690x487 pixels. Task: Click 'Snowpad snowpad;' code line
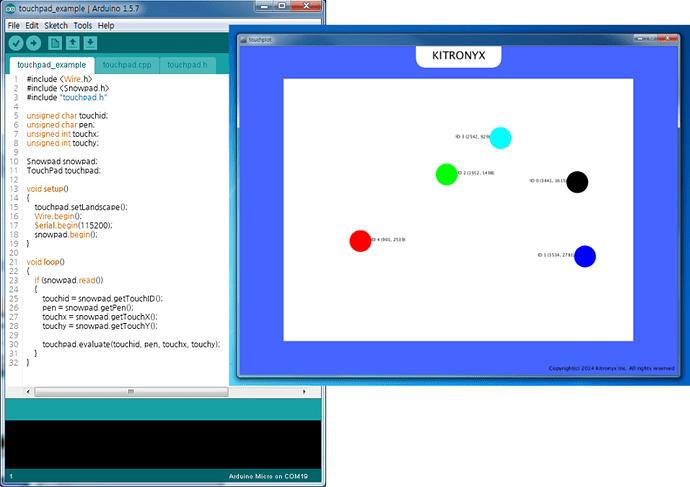click(62, 161)
